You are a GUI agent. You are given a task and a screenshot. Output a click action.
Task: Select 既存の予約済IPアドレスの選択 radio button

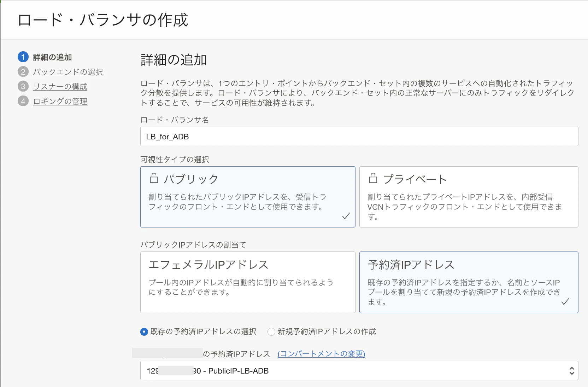[x=144, y=332]
